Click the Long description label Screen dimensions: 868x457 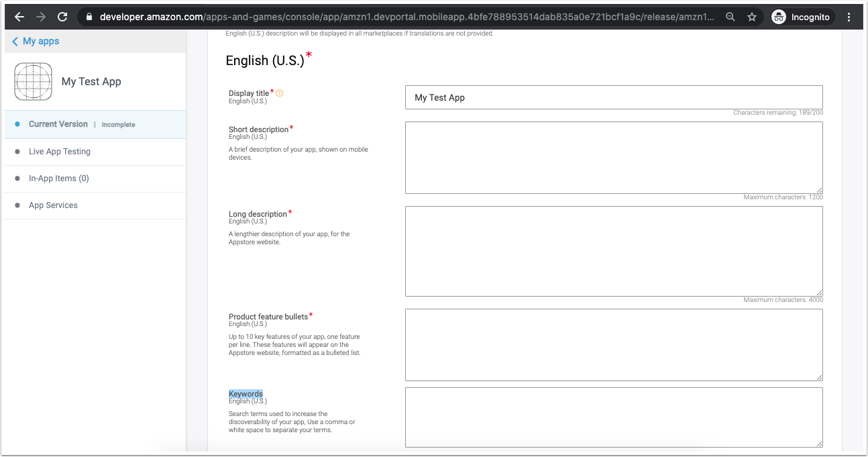tap(258, 214)
